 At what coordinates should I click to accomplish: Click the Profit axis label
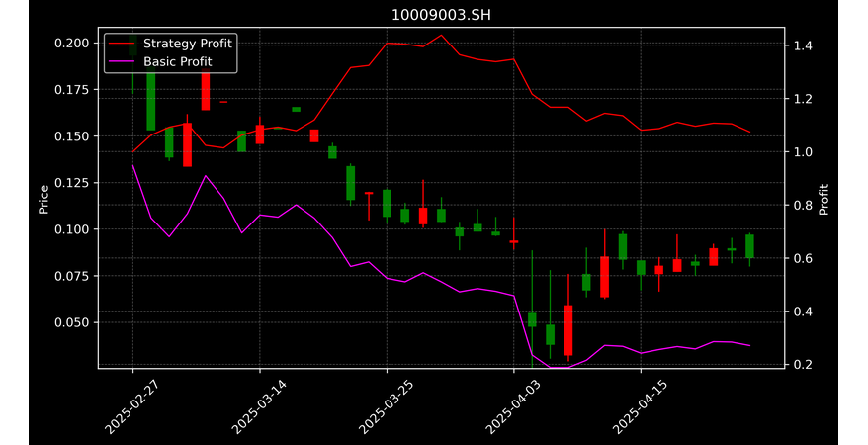[x=824, y=199]
